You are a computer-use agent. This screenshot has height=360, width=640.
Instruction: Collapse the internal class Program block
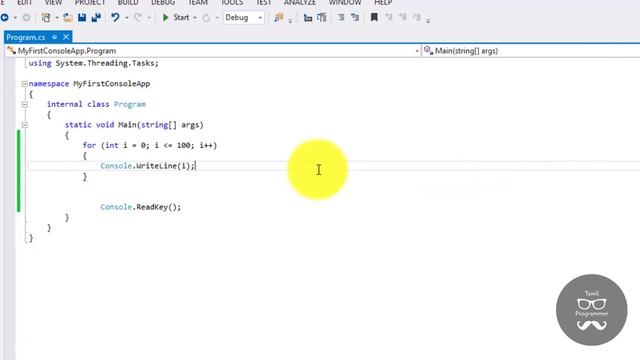[x=24, y=104]
